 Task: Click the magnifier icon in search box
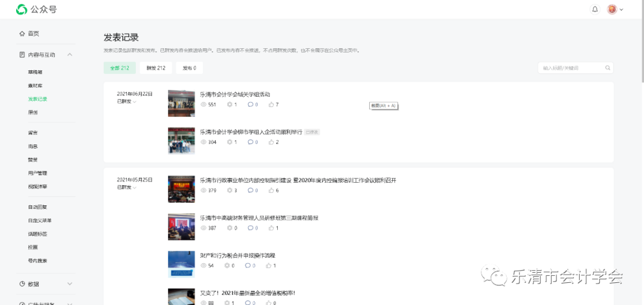(x=608, y=68)
